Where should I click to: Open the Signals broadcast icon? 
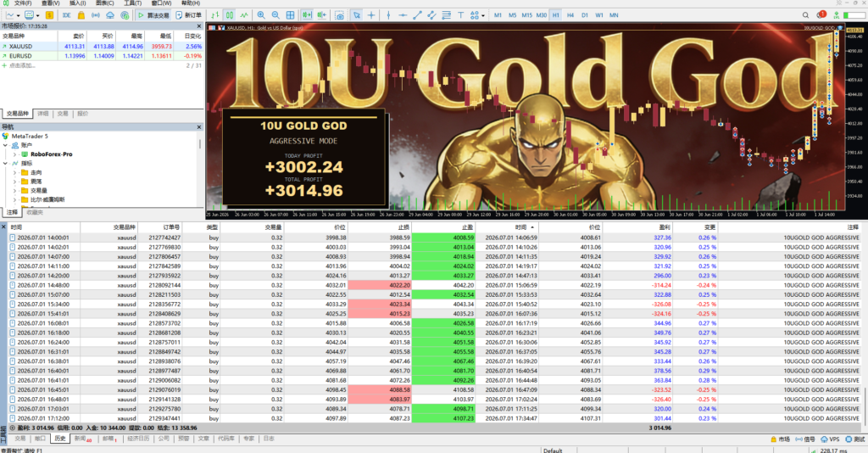pos(96,15)
